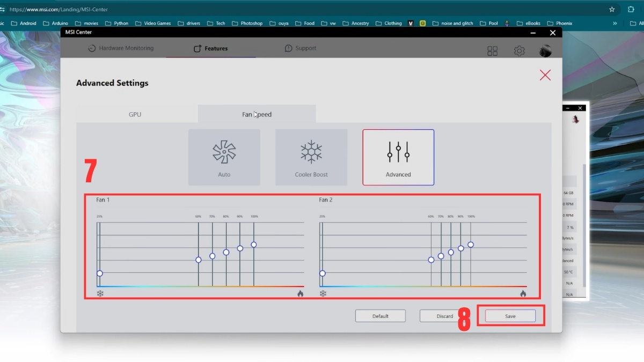The height and width of the screenshot is (362, 644).
Task: Select the Fan Speed tab
Action: click(x=257, y=114)
